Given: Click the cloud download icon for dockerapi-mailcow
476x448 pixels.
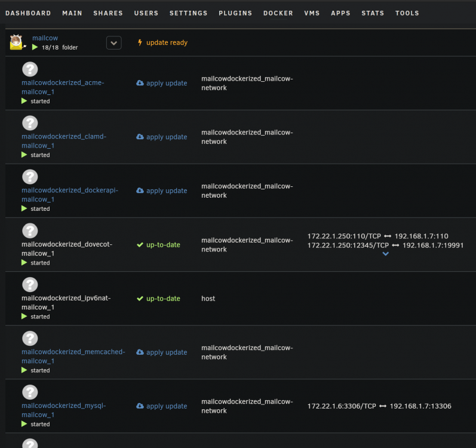Looking at the screenshot, I should coord(140,191).
